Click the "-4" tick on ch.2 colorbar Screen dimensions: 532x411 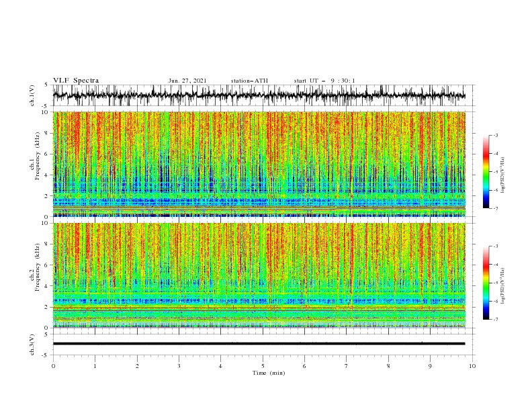point(495,265)
